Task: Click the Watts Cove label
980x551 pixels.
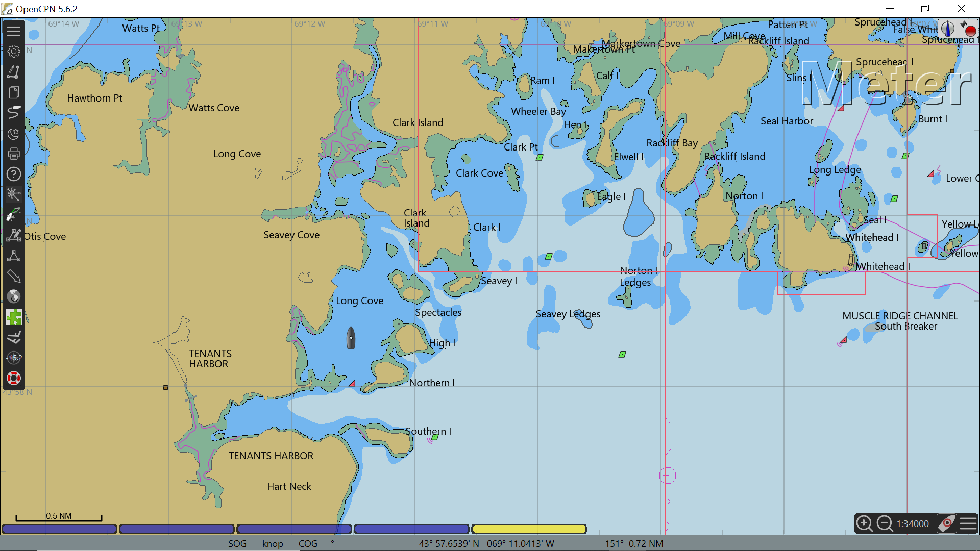Action: click(214, 108)
